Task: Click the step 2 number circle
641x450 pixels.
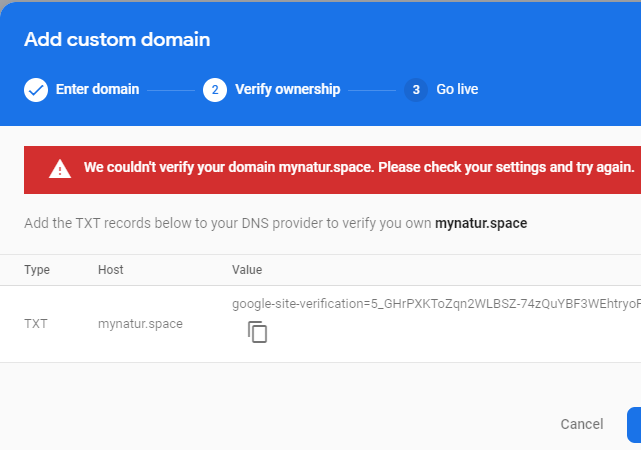Action: point(214,90)
